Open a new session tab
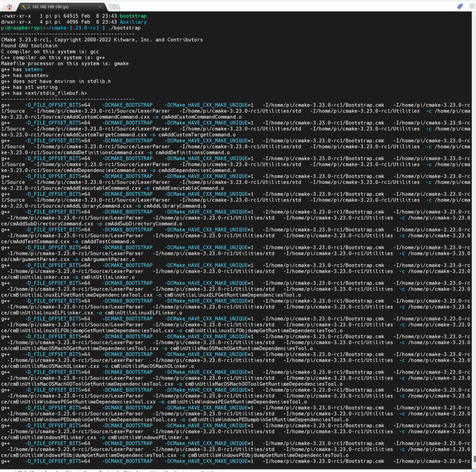 [114, 7]
